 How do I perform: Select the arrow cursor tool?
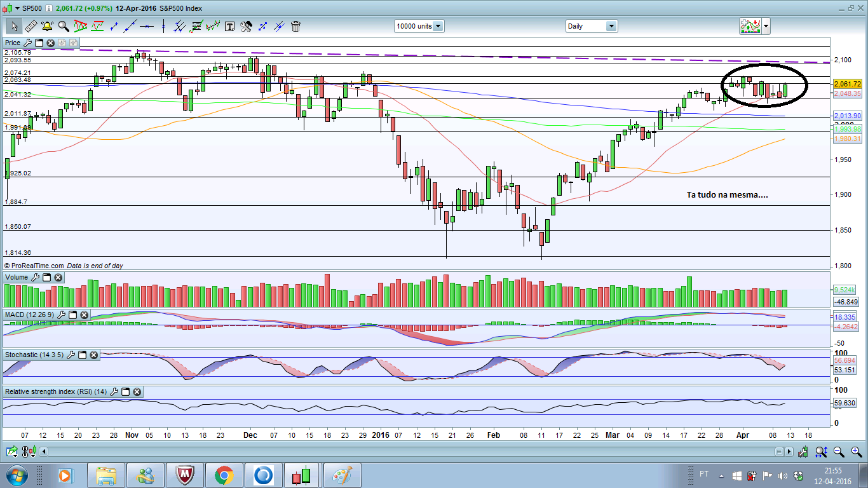(x=14, y=26)
